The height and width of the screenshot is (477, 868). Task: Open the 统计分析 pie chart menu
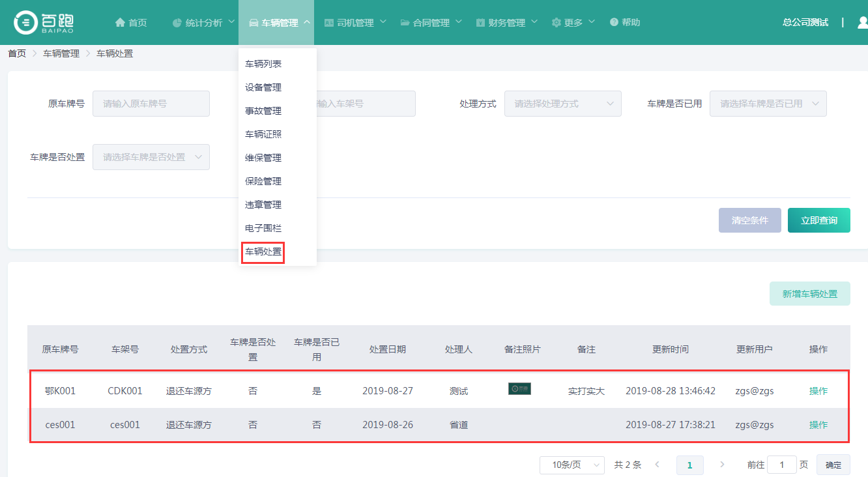click(177, 23)
